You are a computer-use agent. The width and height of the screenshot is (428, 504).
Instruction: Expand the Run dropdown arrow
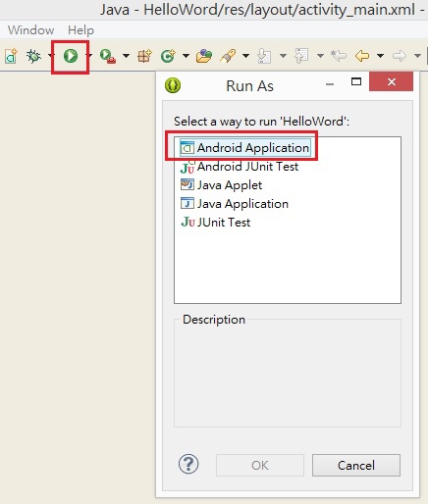[89, 56]
